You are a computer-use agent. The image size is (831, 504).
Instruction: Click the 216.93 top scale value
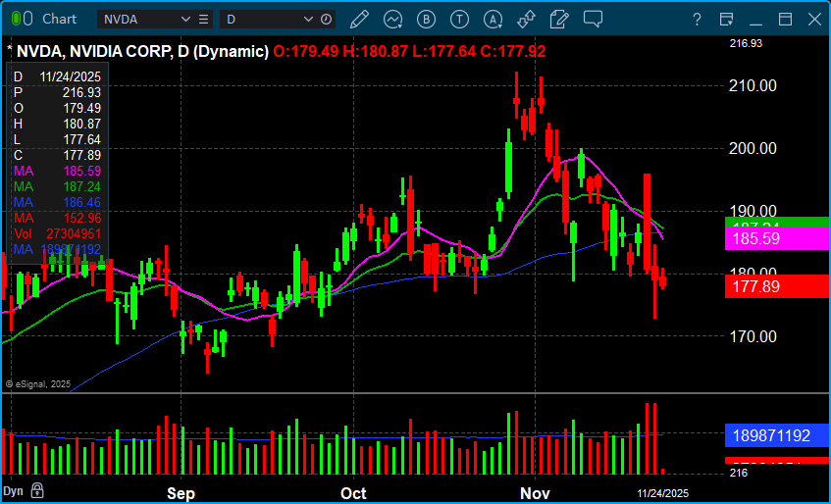click(746, 43)
